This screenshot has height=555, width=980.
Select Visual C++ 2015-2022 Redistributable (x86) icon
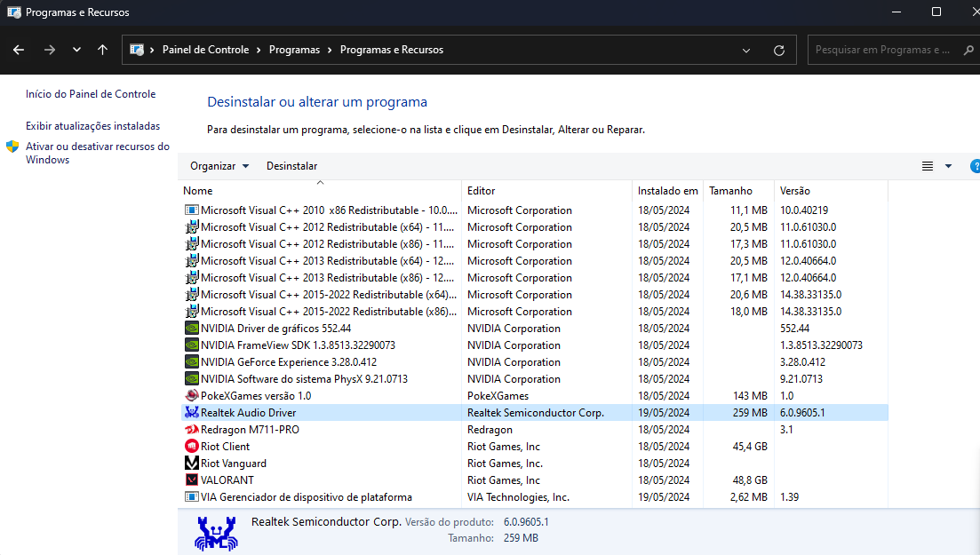point(192,312)
